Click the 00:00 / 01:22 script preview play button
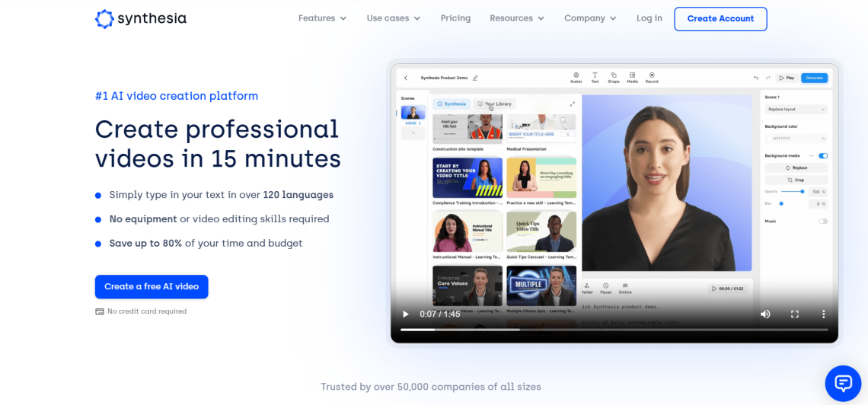The image size is (868, 405). click(x=727, y=289)
